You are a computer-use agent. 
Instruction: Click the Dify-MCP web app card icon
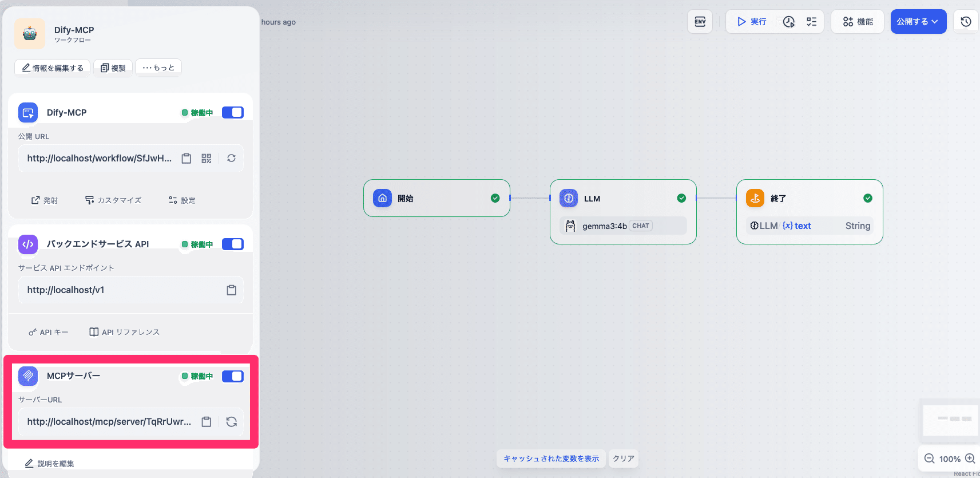28,112
